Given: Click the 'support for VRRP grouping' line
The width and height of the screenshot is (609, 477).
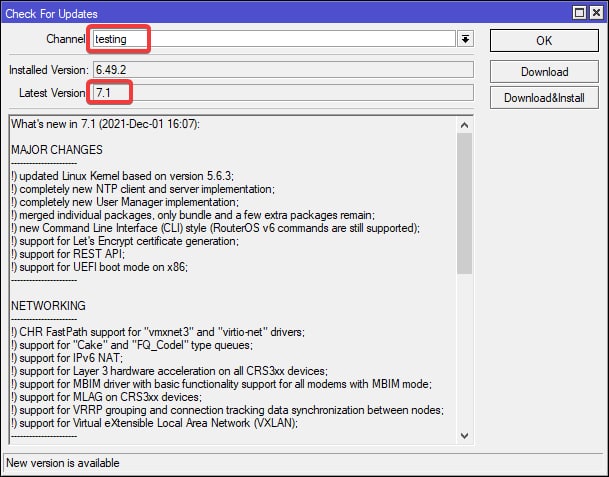Looking at the screenshot, I should pyautogui.click(x=227, y=410).
